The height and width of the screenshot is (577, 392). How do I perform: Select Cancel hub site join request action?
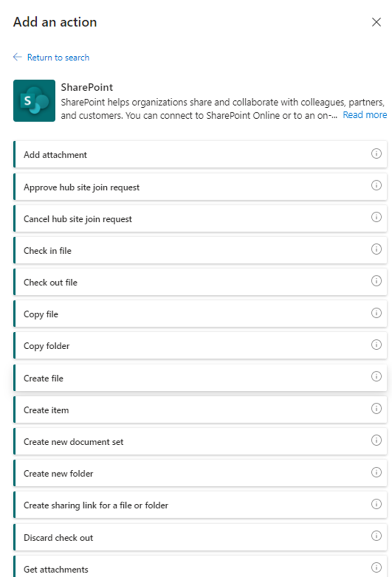(78, 219)
